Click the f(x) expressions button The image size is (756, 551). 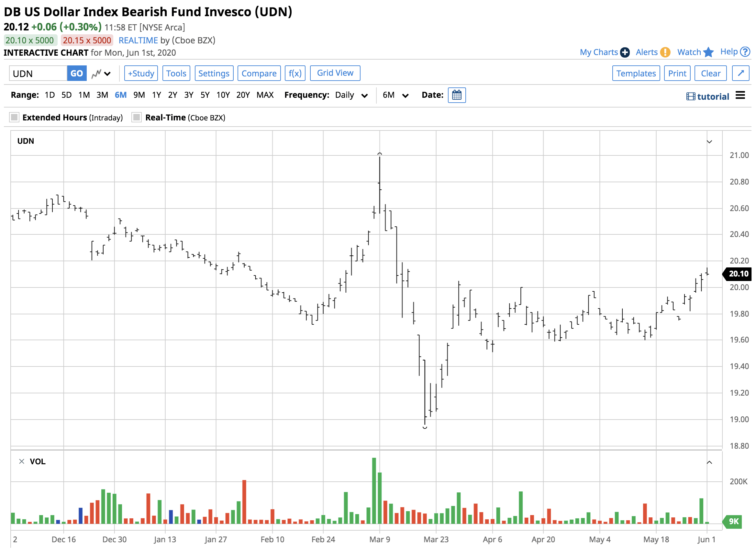pos(295,73)
